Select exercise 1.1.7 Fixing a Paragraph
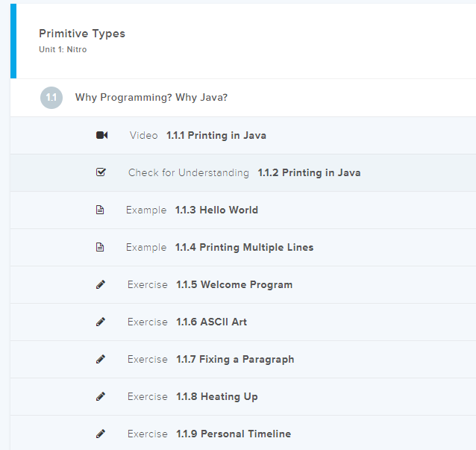Screen dimensions: 476x450 click(x=235, y=359)
